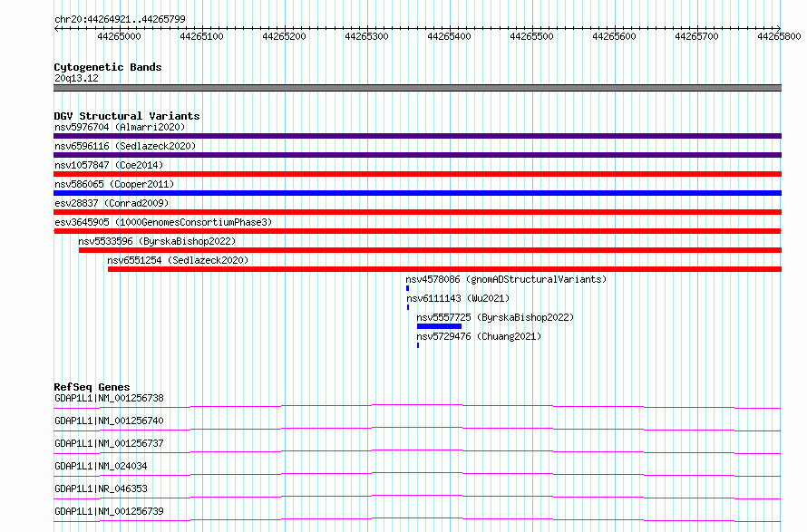Image resolution: width=807 pixels, height=532 pixels.
Task: Click the GDAP1L1|NM_001256740 gene label
Action: click(x=109, y=421)
